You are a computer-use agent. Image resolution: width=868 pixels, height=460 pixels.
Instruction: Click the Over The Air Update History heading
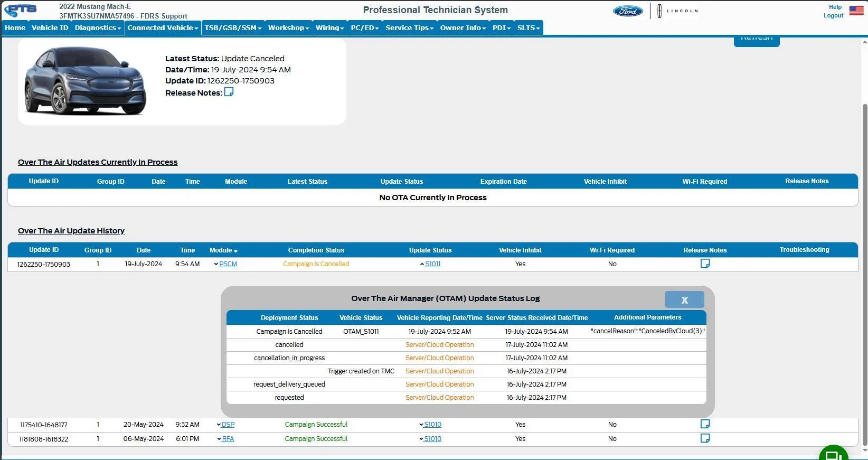pos(71,231)
